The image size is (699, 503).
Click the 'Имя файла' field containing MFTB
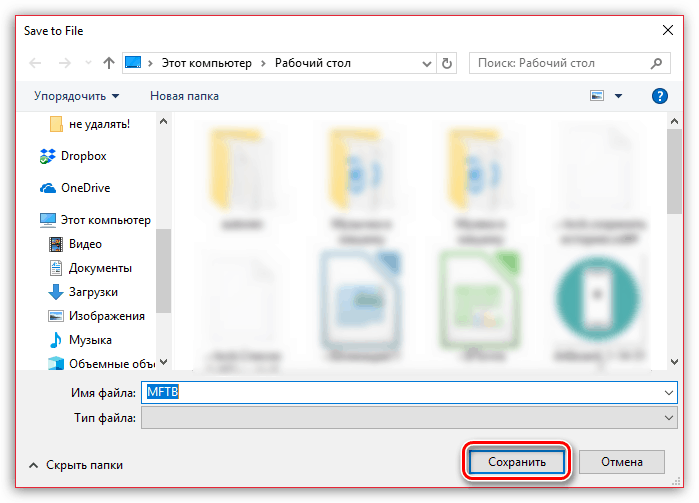pos(409,392)
